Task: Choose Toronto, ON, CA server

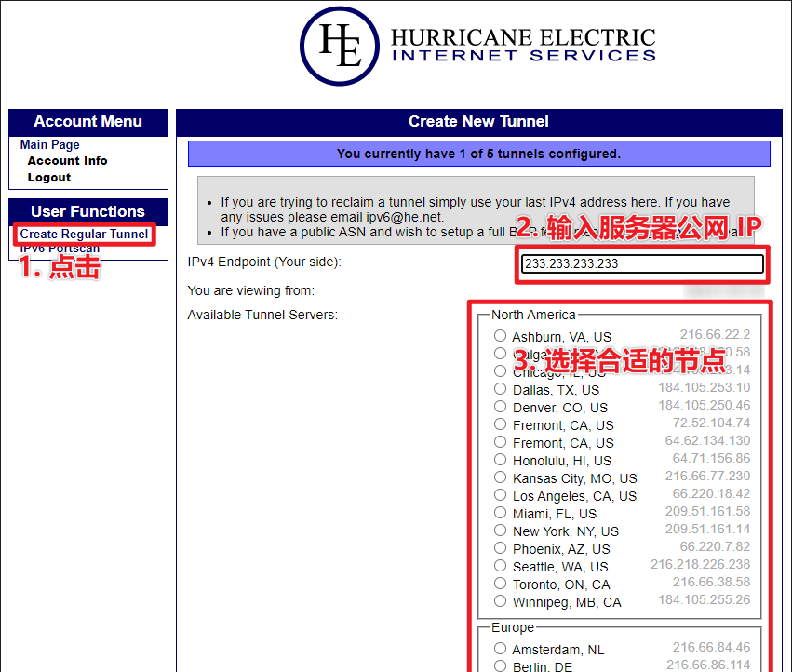Action: tap(500, 583)
